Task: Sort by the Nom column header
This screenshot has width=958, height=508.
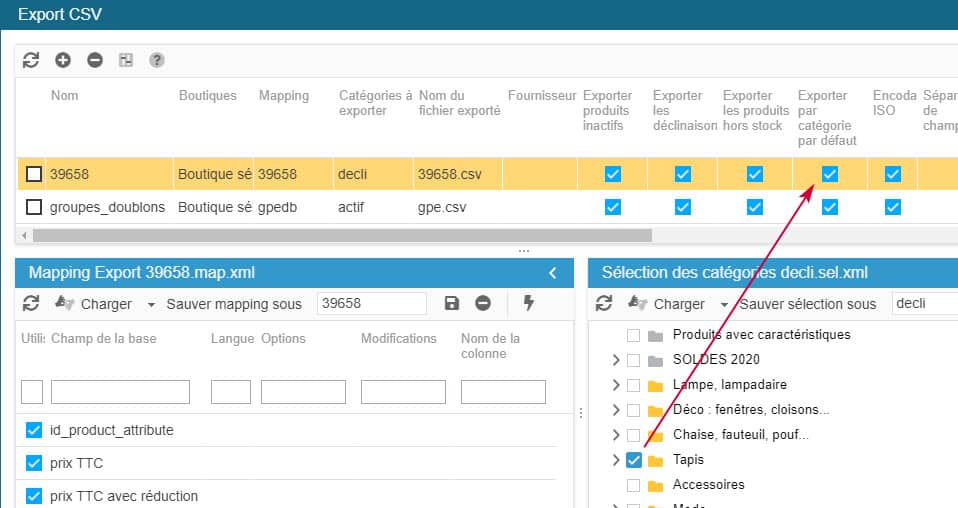Action: pos(64,96)
